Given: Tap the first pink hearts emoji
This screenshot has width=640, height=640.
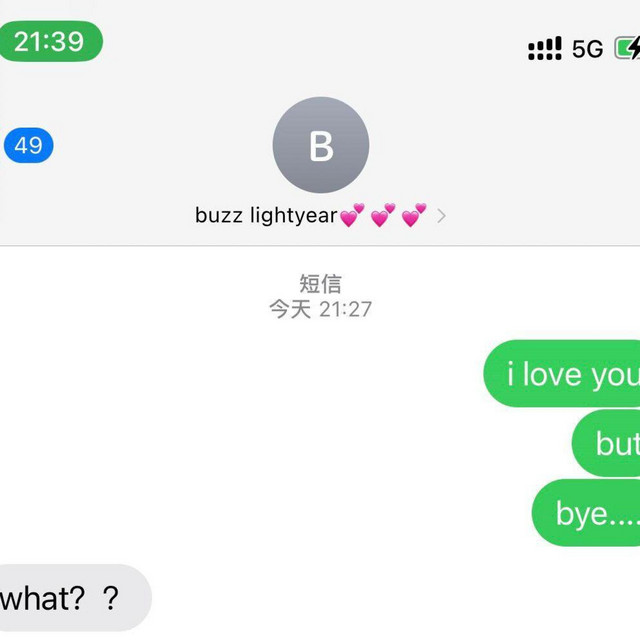Looking at the screenshot, I should [352, 215].
